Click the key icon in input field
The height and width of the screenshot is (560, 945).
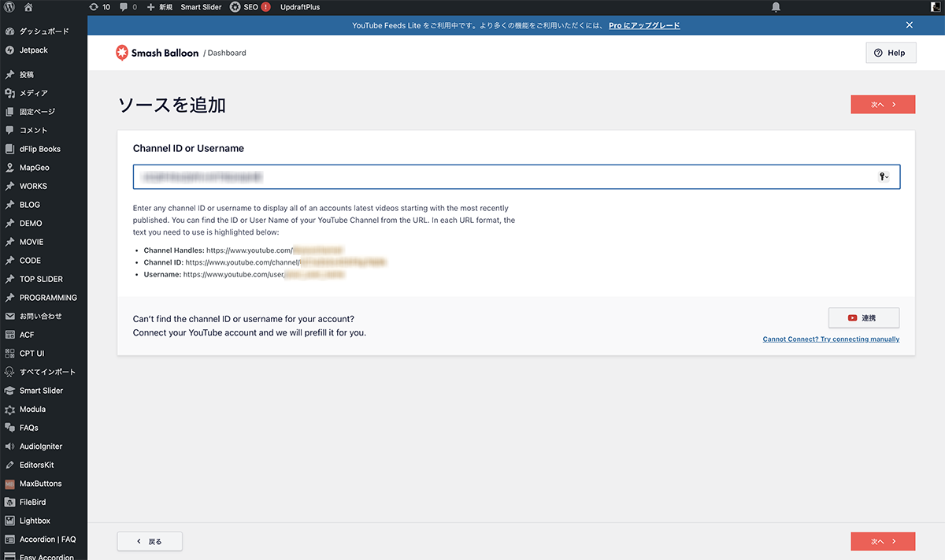pos(884,177)
